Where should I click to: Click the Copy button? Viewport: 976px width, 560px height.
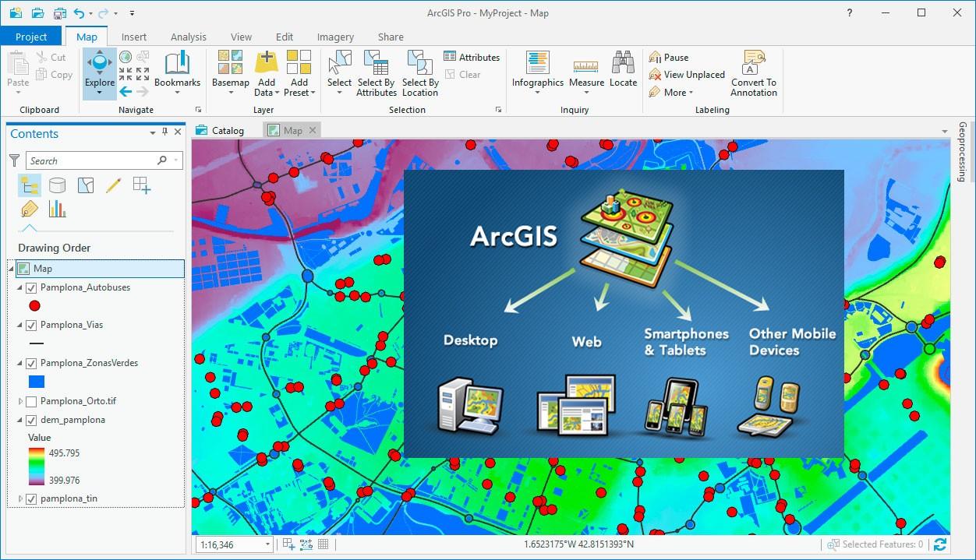(x=55, y=75)
